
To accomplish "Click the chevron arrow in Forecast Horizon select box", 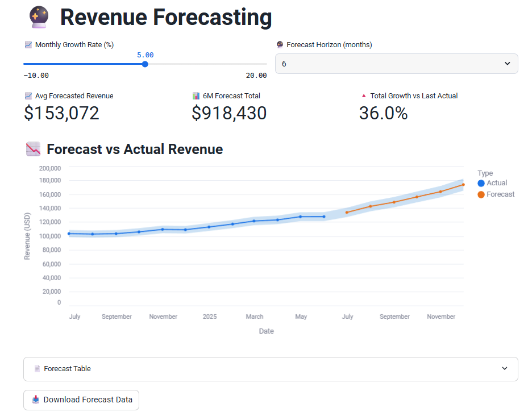I will 507,64.
